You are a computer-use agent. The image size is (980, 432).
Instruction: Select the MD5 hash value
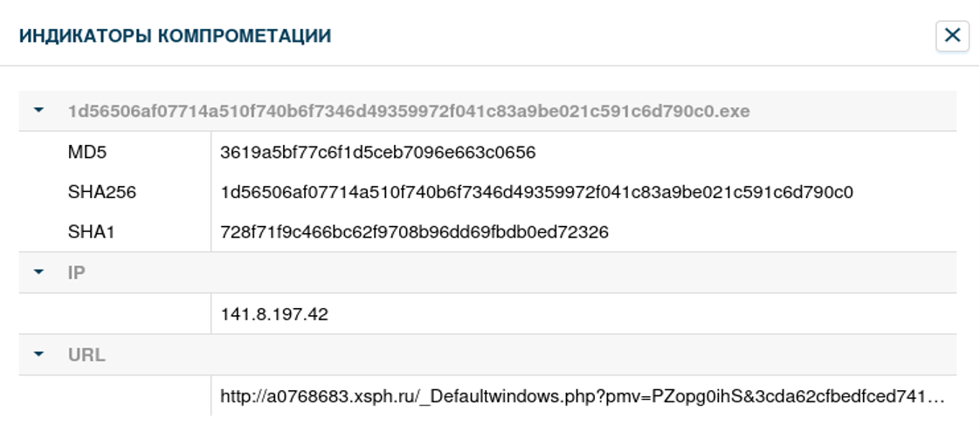click(x=377, y=153)
